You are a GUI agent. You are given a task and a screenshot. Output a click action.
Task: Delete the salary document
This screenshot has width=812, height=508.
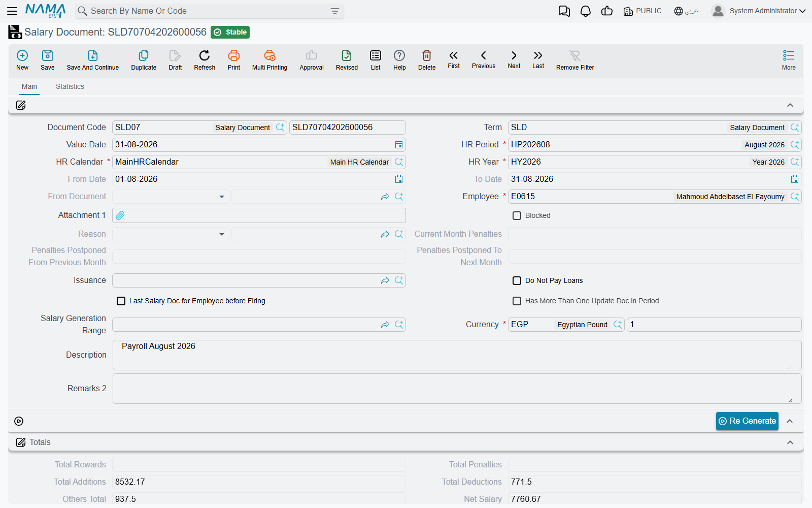[x=427, y=60]
